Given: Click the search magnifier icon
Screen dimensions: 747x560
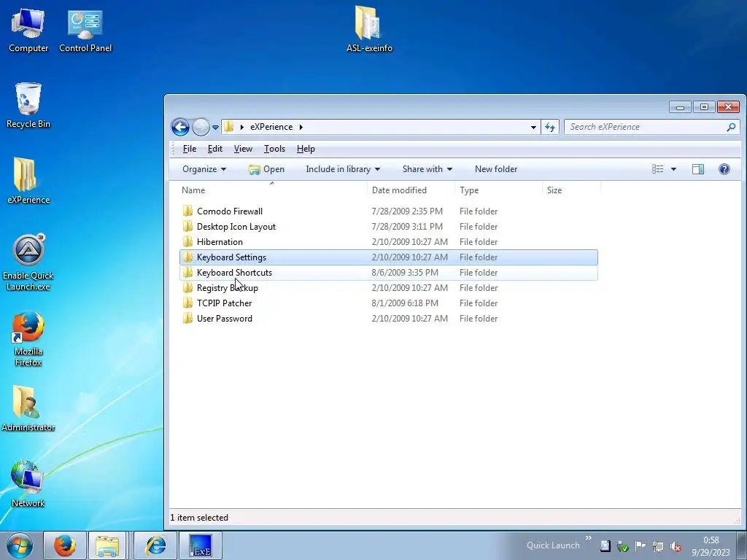Looking at the screenshot, I should pos(731,127).
